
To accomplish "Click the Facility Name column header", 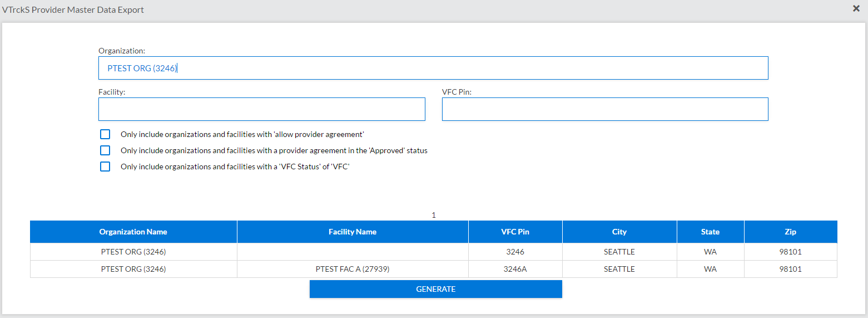I will [x=353, y=232].
